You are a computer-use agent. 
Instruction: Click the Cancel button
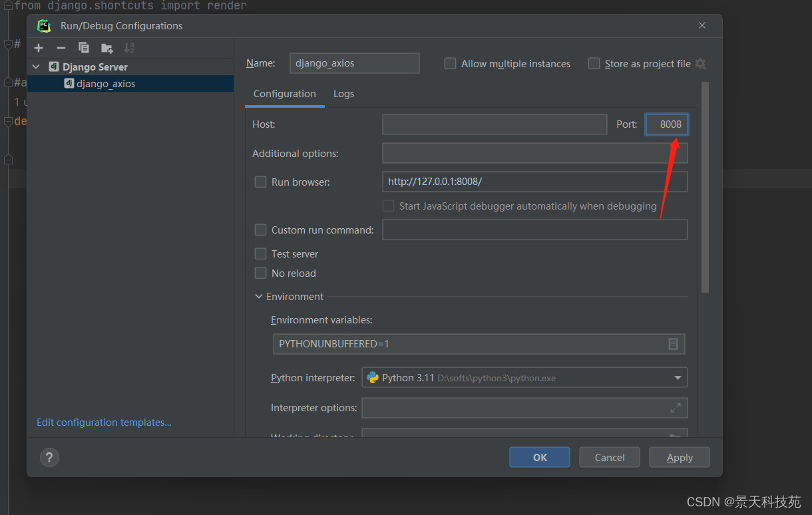pyautogui.click(x=610, y=457)
